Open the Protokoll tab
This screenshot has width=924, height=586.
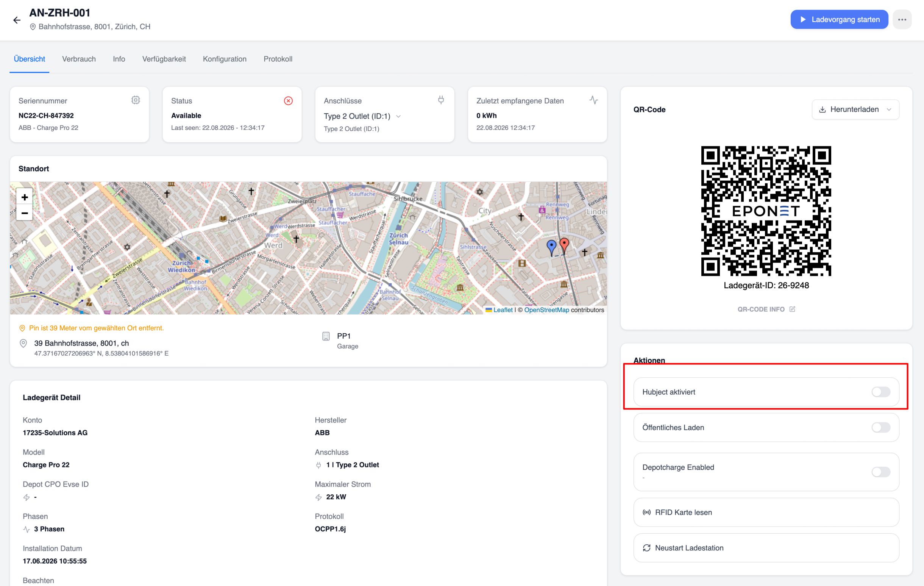[278, 59]
